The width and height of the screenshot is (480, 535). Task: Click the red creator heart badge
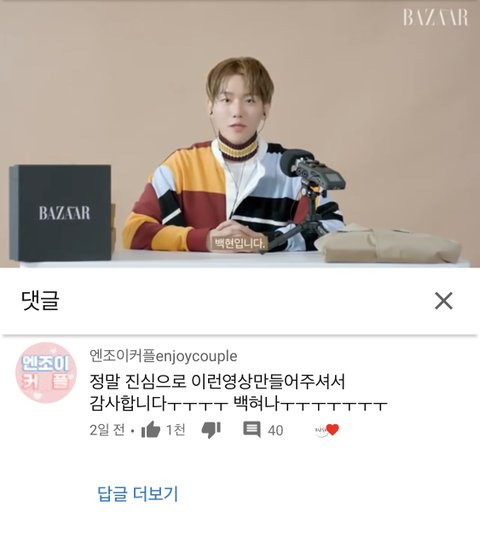coord(333,430)
